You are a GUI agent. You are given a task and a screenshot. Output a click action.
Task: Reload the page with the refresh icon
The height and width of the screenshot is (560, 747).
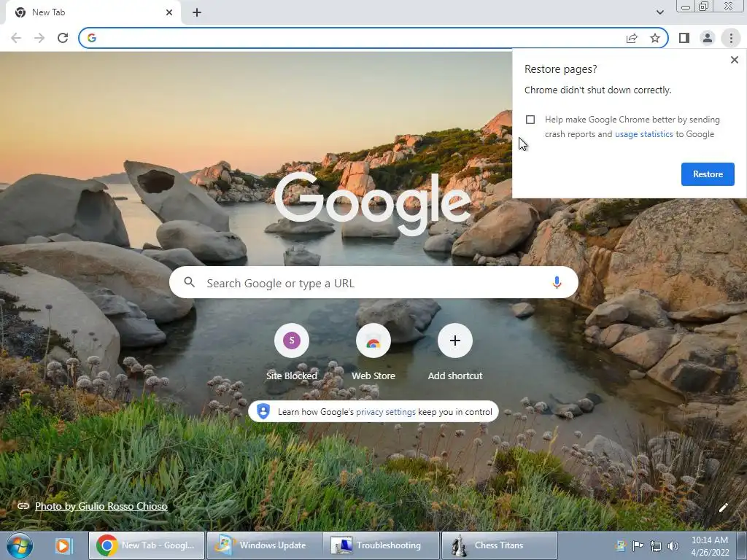tap(63, 38)
